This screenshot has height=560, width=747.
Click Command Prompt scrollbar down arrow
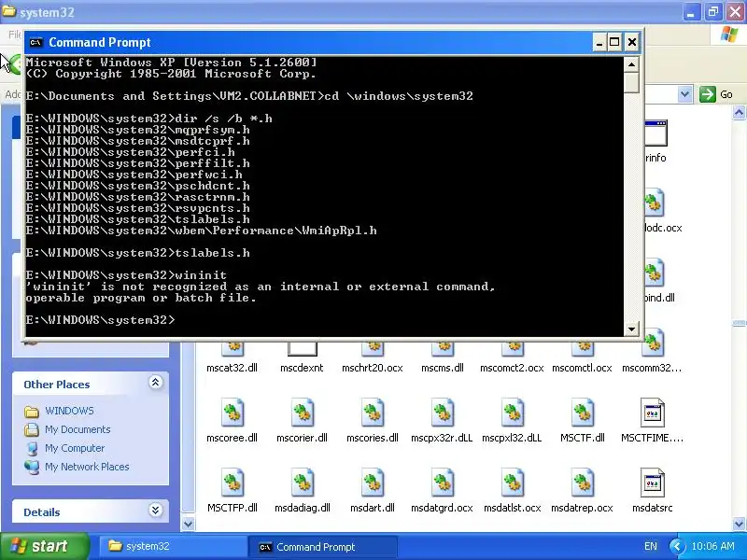(631, 329)
